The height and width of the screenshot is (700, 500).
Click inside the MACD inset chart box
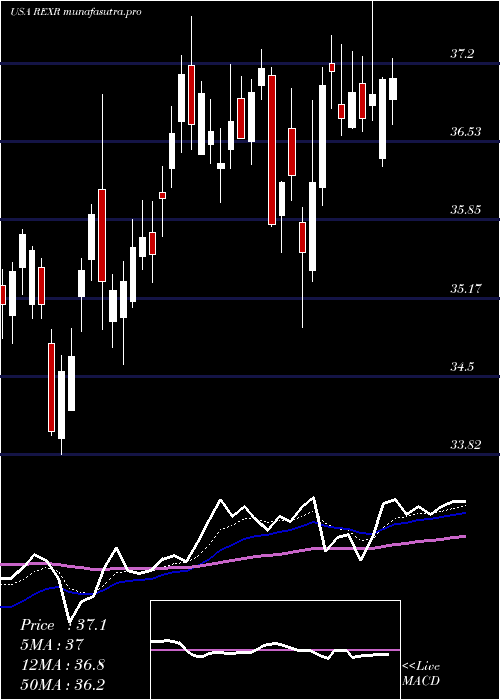tap(275, 650)
